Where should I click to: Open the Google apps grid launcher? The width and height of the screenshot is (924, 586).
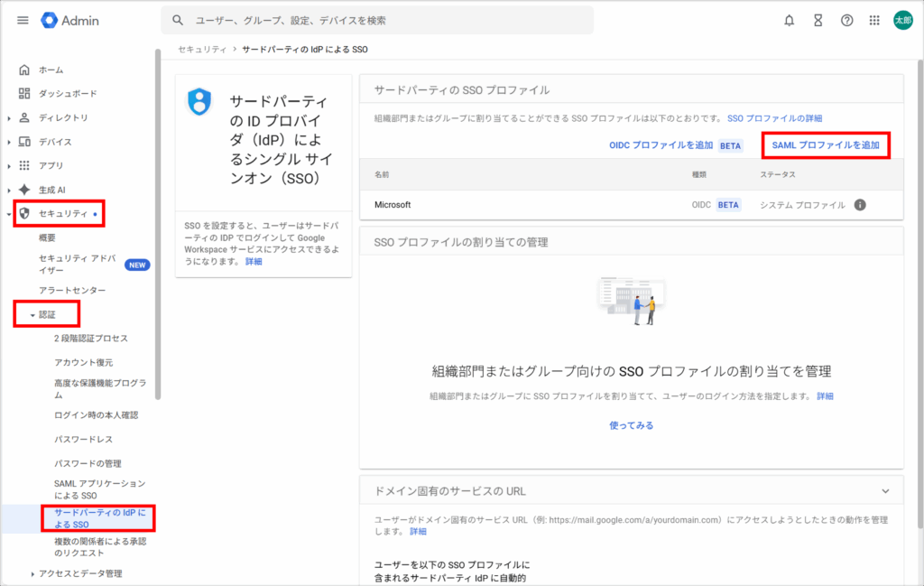point(874,20)
